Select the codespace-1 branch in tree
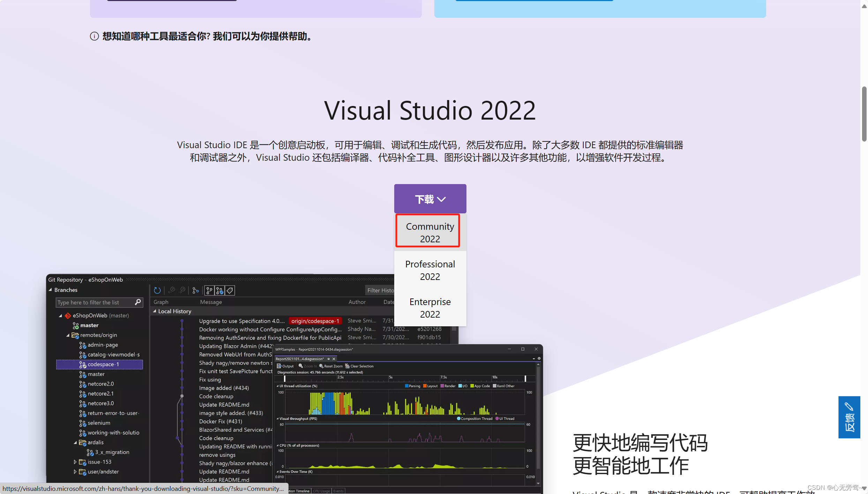 [103, 364]
